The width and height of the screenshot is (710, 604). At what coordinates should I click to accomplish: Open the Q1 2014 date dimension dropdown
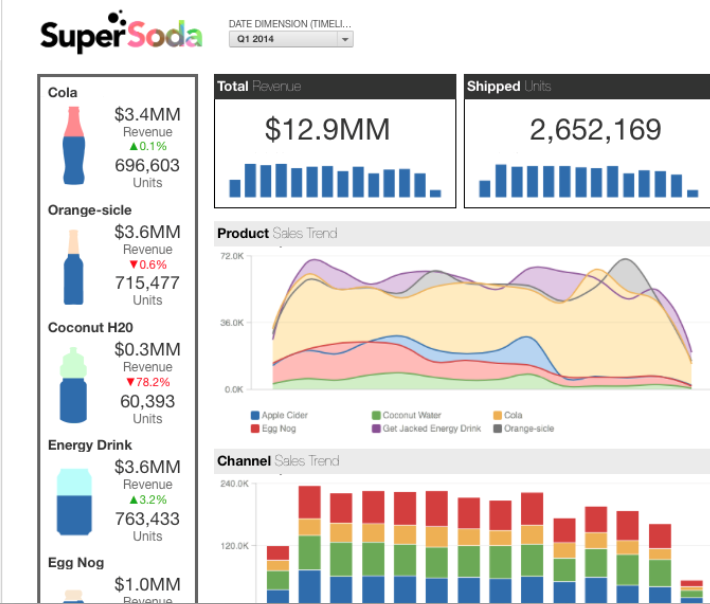coord(291,39)
